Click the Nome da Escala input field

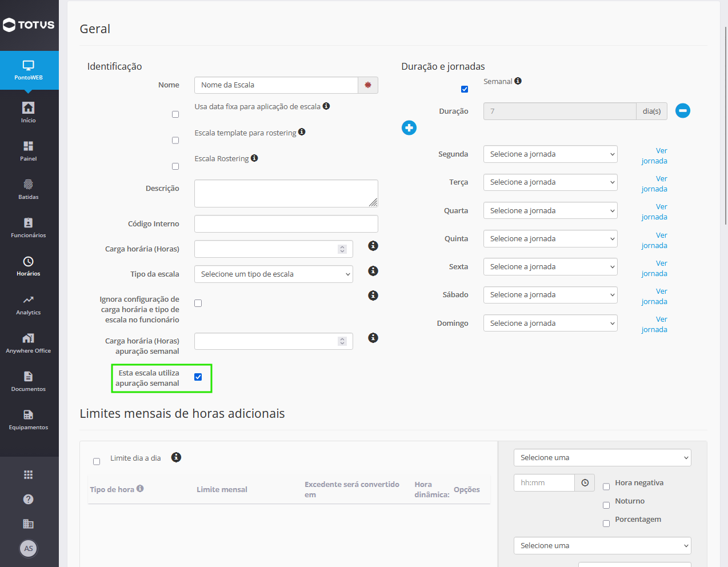click(276, 85)
